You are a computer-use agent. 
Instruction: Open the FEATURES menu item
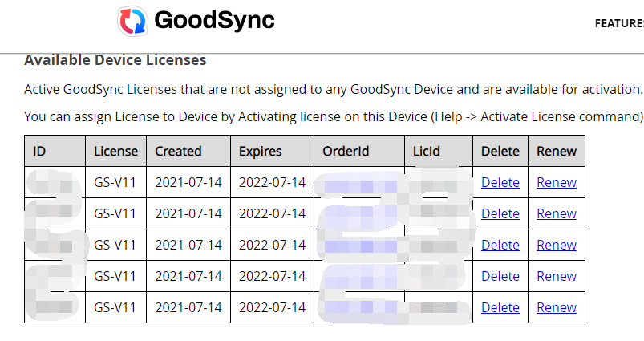coord(618,23)
